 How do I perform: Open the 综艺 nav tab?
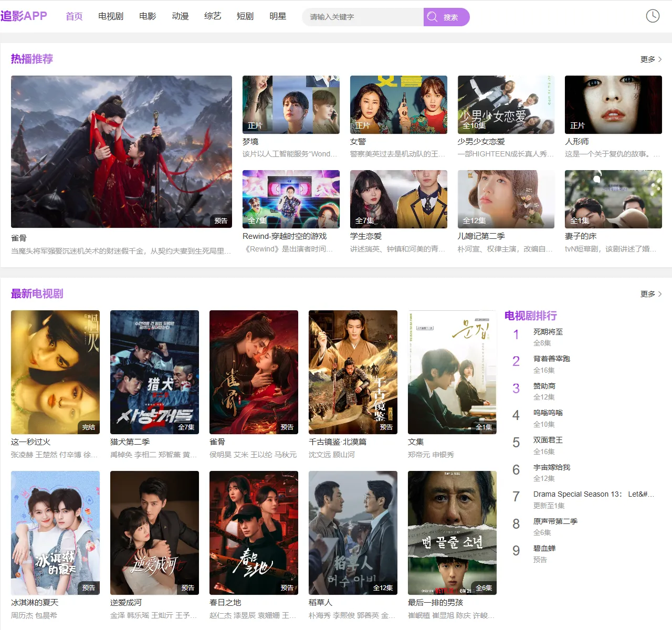click(213, 16)
